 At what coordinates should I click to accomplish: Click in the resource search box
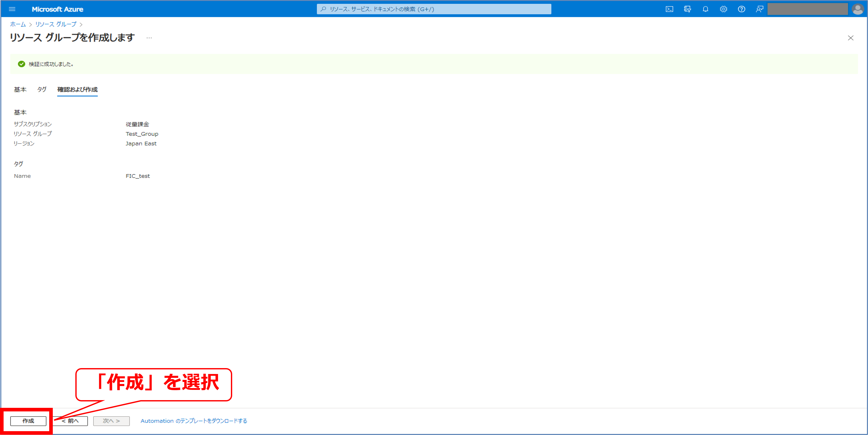pyautogui.click(x=434, y=9)
